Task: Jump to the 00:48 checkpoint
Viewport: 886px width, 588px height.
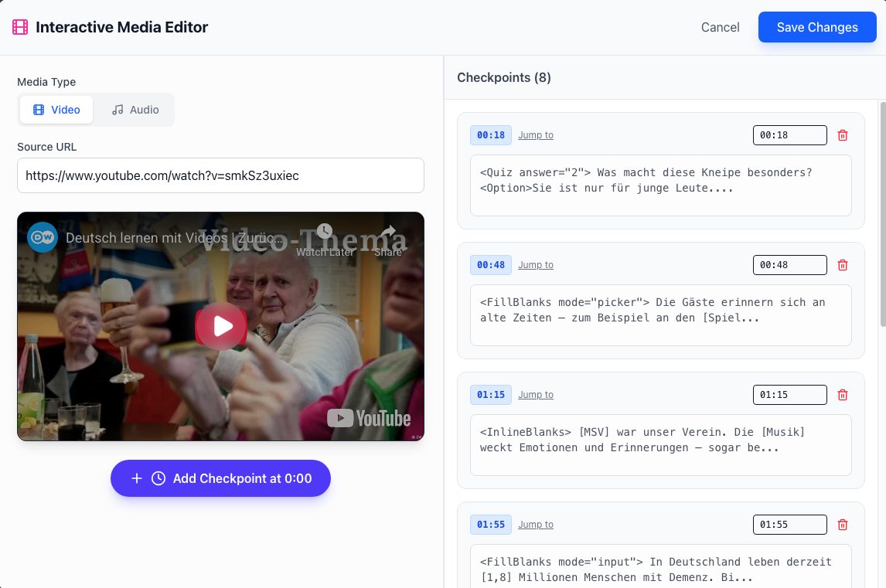Action: click(536, 265)
